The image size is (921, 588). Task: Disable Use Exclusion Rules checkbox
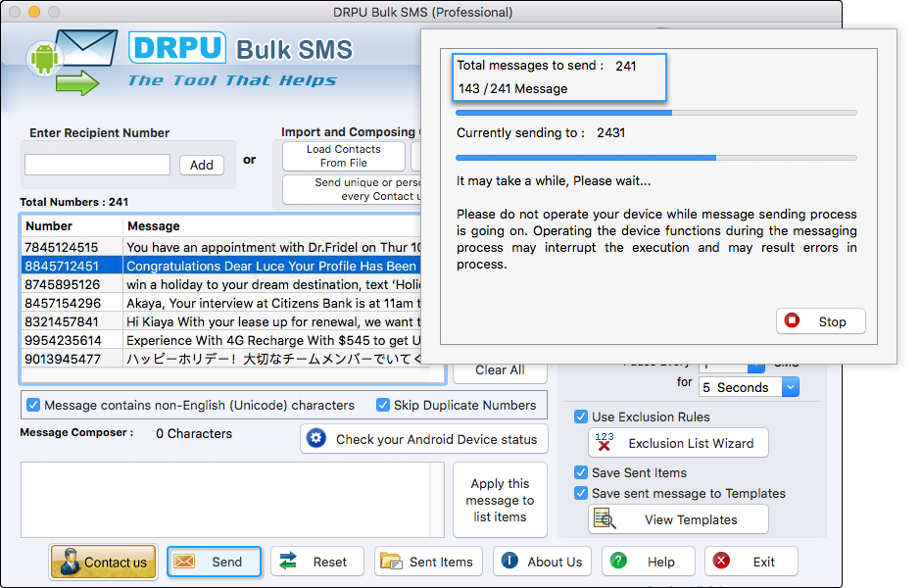pos(581,416)
